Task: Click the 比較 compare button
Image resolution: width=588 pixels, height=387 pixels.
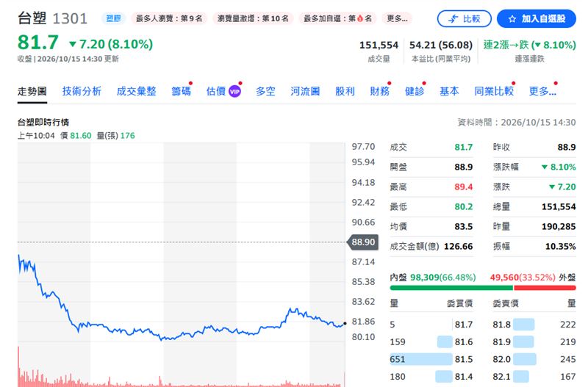Action: click(464, 19)
